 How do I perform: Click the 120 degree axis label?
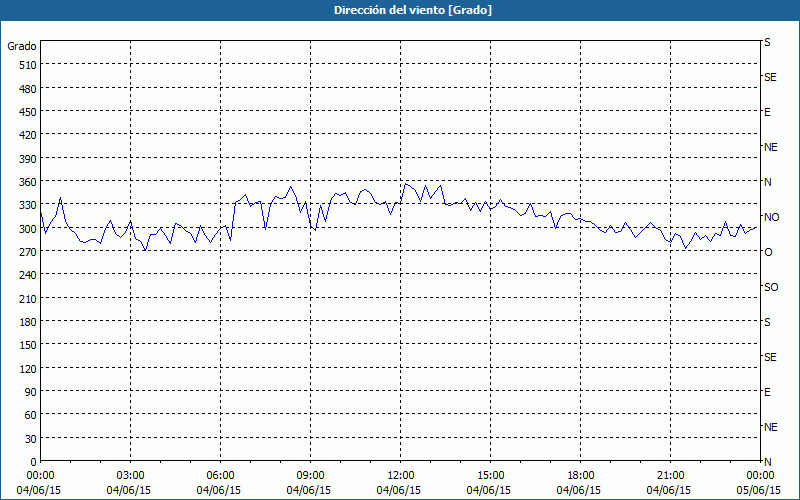[x=29, y=368]
